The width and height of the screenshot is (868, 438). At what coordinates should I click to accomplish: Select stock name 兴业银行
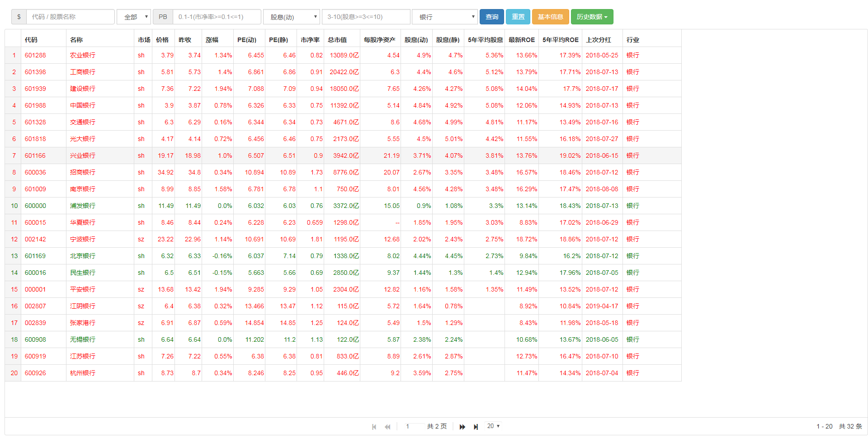(83, 155)
